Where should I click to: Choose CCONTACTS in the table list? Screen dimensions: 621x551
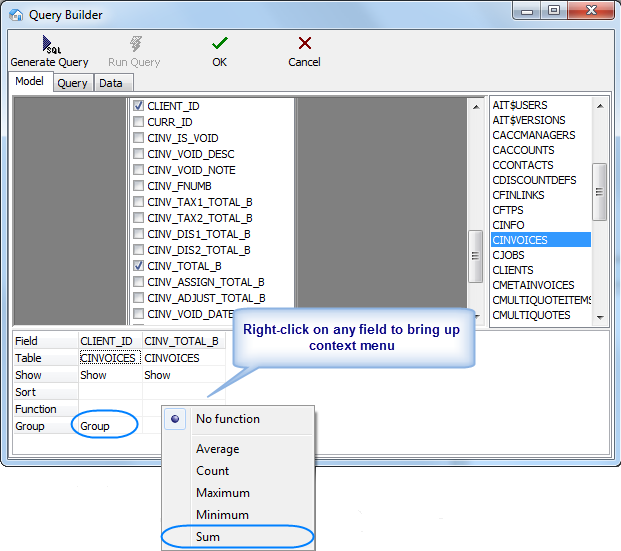pyautogui.click(x=541, y=165)
